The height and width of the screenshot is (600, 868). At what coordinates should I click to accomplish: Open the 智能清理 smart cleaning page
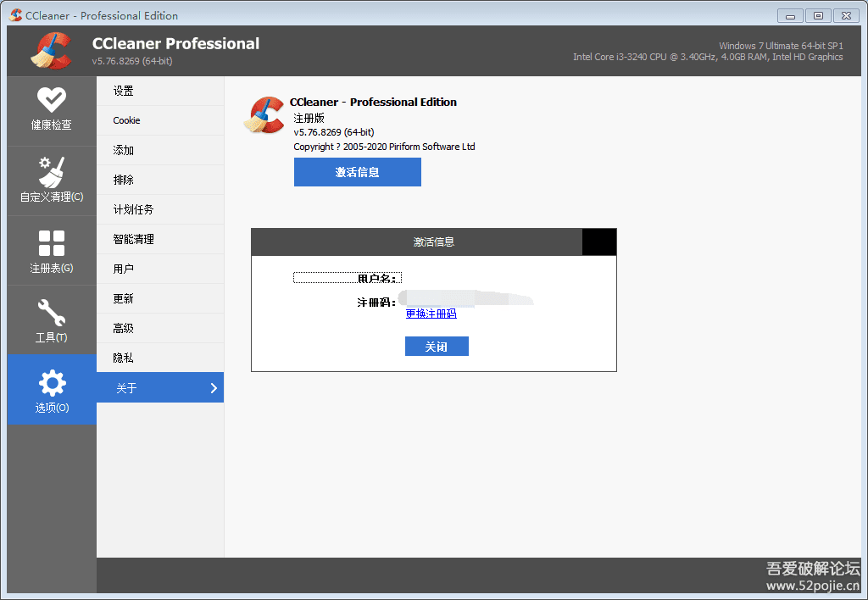pos(160,239)
